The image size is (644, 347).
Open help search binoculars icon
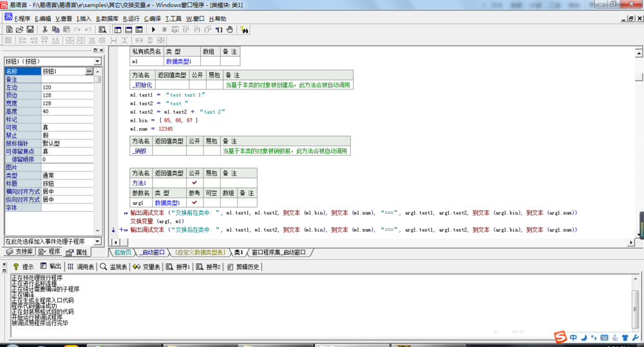coord(244,30)
